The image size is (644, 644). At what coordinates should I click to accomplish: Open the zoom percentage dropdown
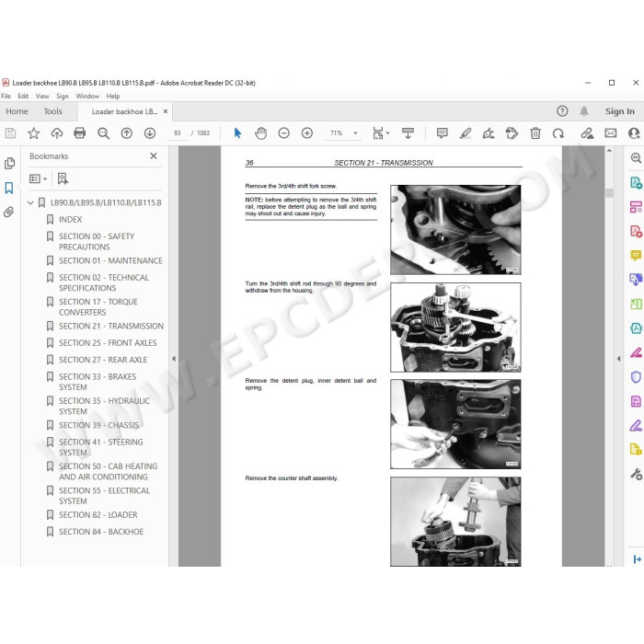[x=355, y=133]
